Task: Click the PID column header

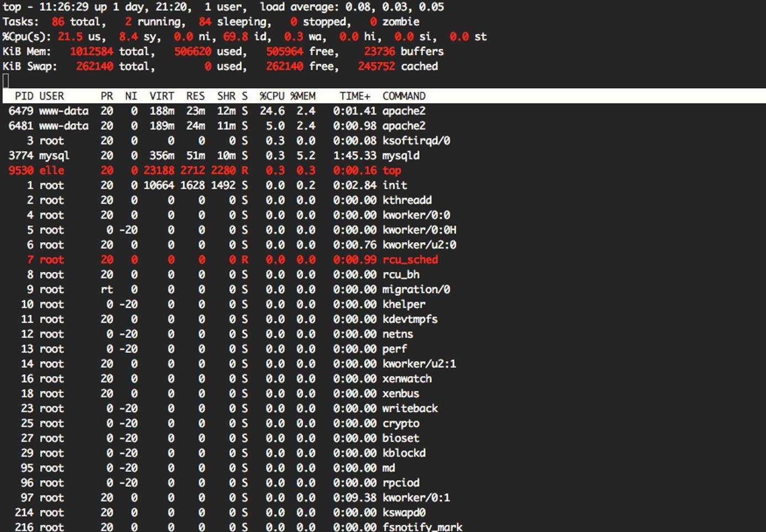Action: point(24,96)
